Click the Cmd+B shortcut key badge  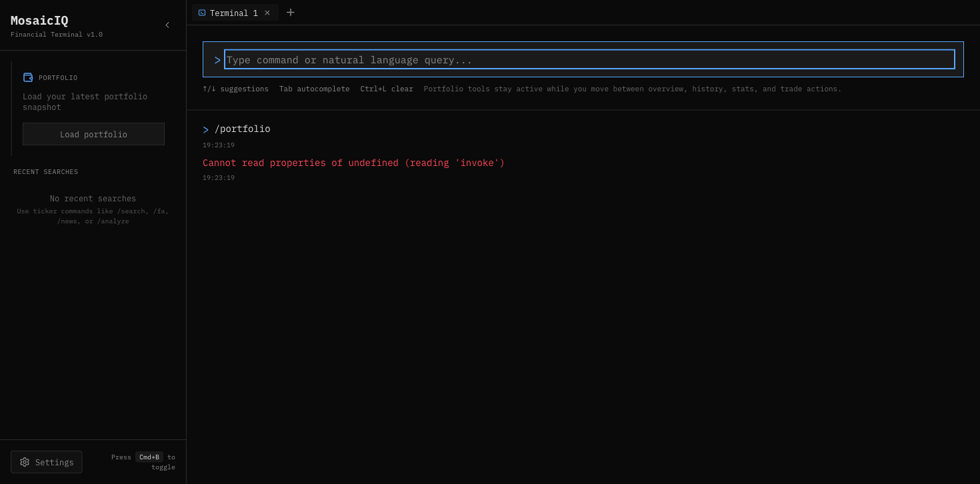pos(149,457)
